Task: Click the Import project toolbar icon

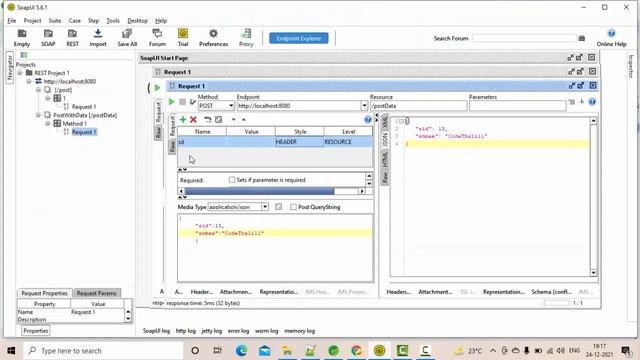Action: [x=98, y=38]
